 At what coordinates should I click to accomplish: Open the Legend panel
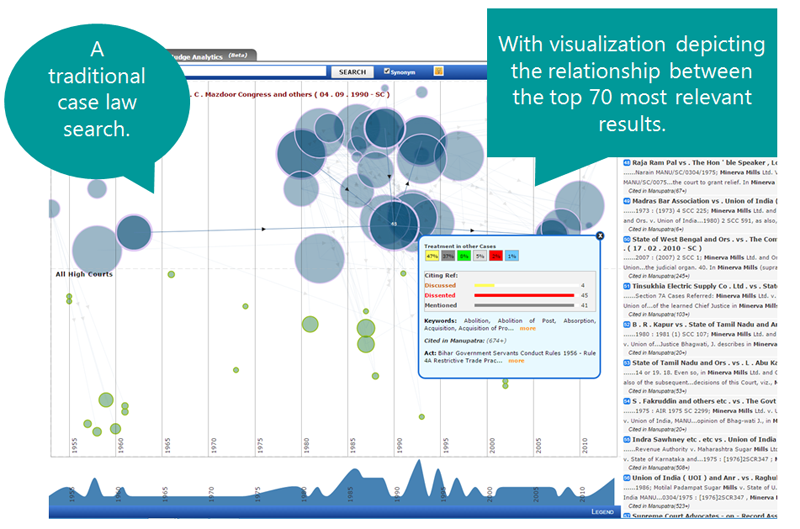[x=602, y=512]
